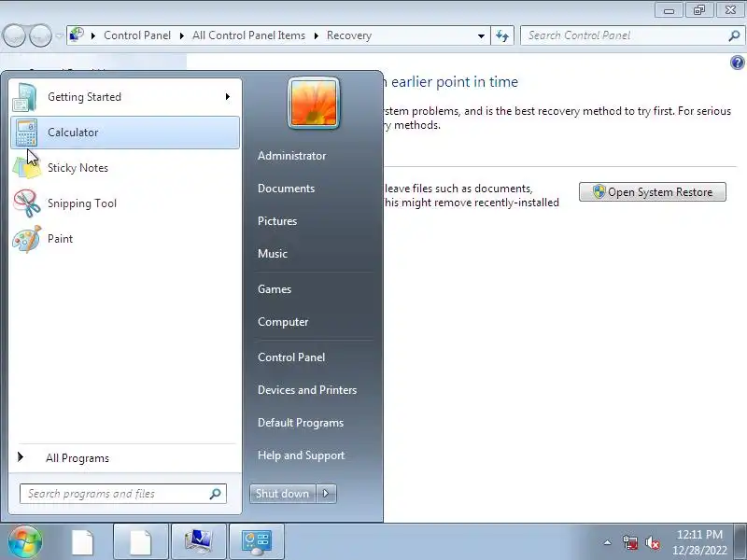
Task: Open Devices and Printers
Action: pyautogui.click(x=307, y=390)
